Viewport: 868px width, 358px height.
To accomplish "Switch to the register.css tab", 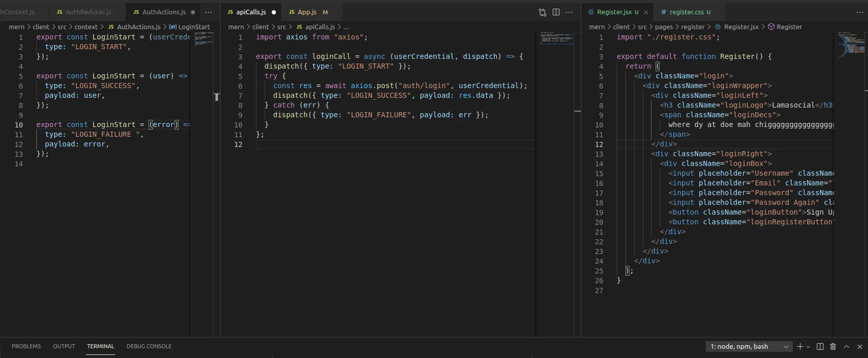I will 686,12.
